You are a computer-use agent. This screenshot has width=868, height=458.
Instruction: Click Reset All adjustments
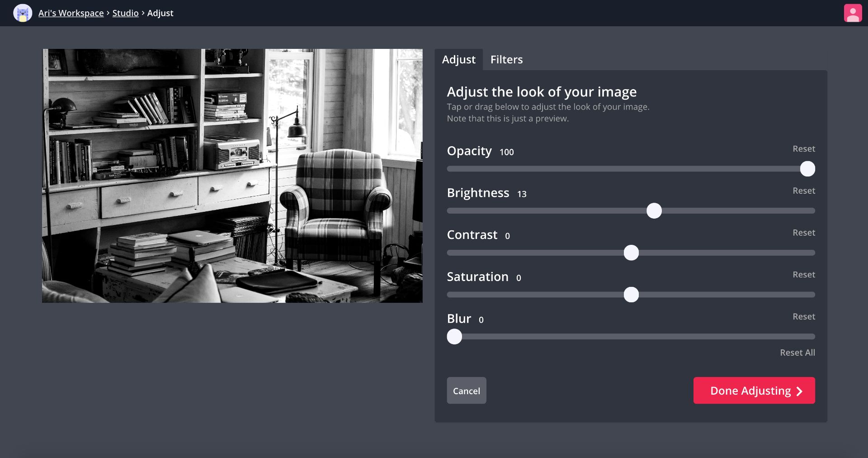pyautogui.click(x=797, y=353)
